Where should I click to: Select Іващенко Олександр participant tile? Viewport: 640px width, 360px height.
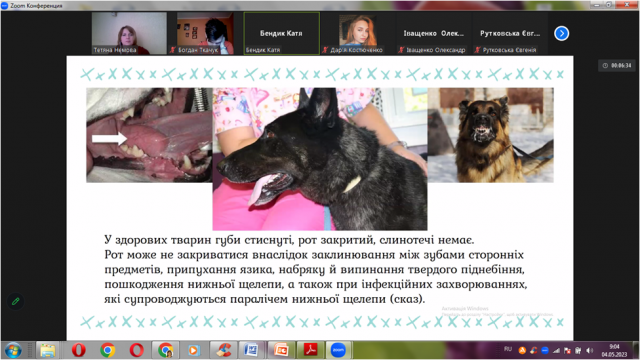[x=433, y=33]
